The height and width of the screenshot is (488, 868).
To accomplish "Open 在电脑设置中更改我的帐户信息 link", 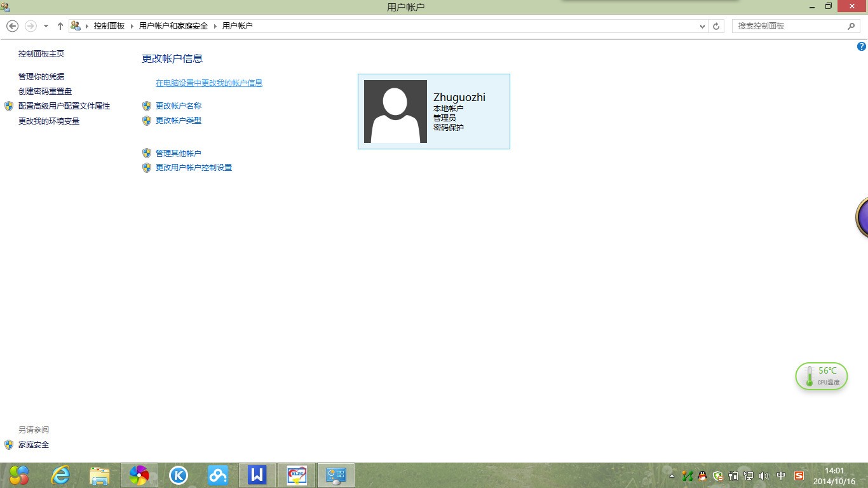I will (209, 83).
